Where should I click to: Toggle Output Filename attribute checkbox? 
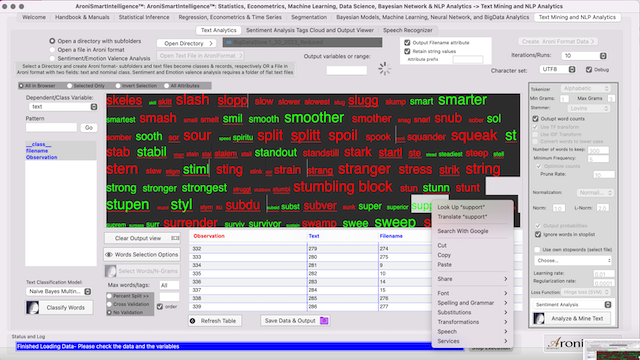click(x=407, y=42)
